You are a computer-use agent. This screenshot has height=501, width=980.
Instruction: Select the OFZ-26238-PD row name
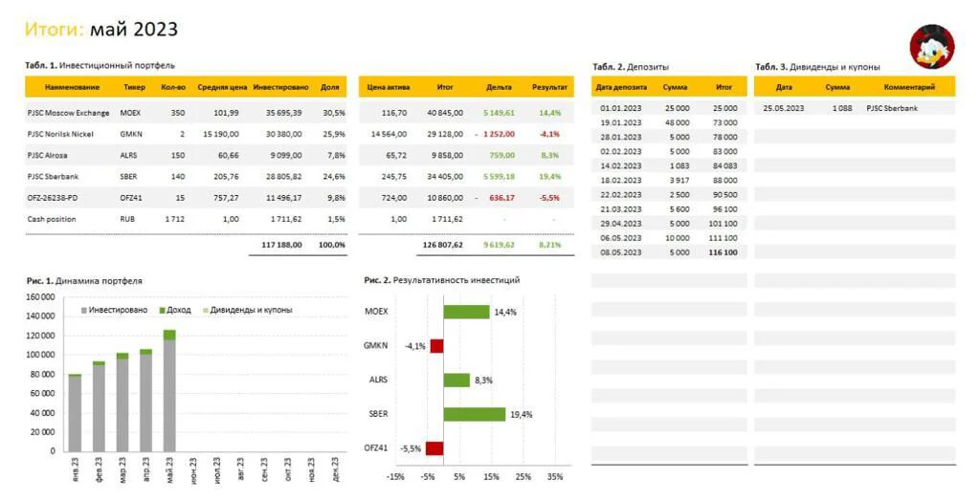click(x=53, y=198)
